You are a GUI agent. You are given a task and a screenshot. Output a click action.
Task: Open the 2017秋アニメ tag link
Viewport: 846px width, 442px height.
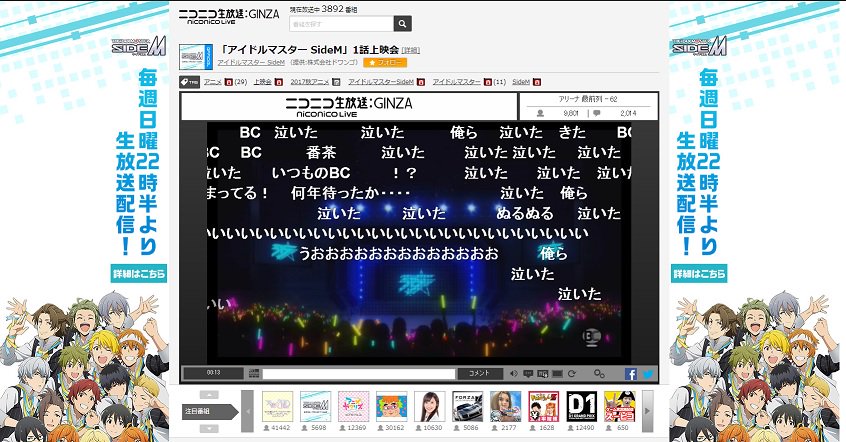310,82
